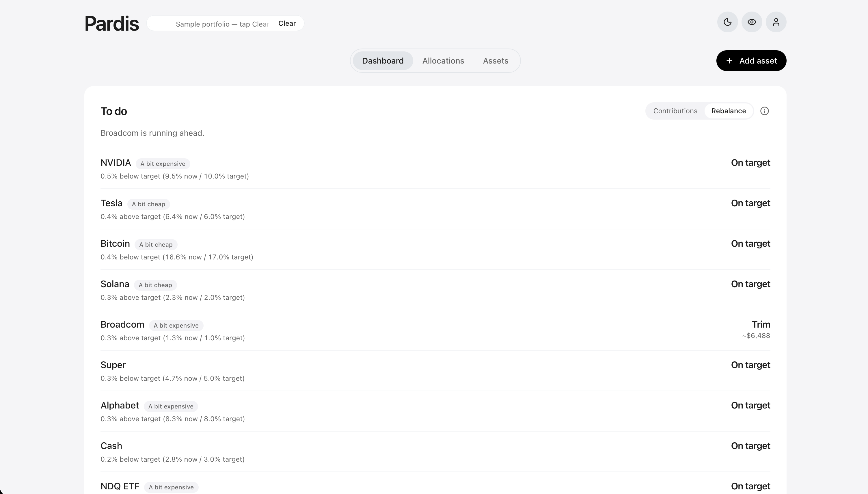The height and width of the screenshot is (494, 868).
Task: Click the Pardis logo title
Action: coord(111,24)
